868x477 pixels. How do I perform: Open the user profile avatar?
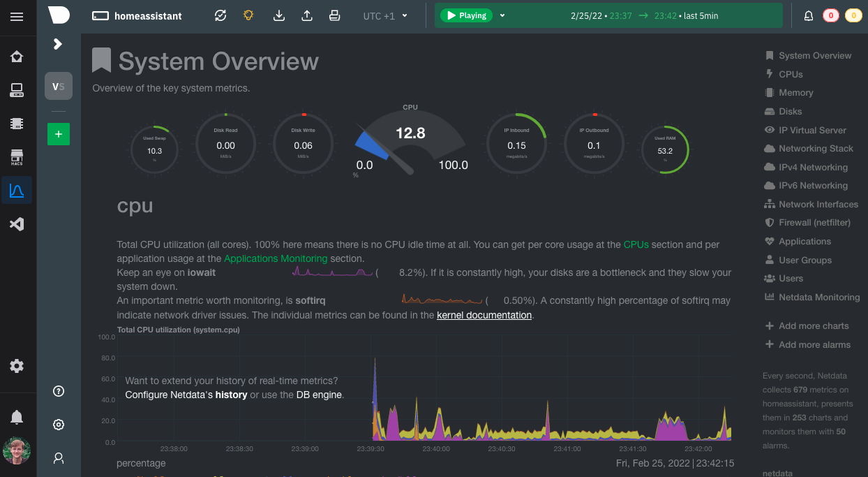[17, 451]
